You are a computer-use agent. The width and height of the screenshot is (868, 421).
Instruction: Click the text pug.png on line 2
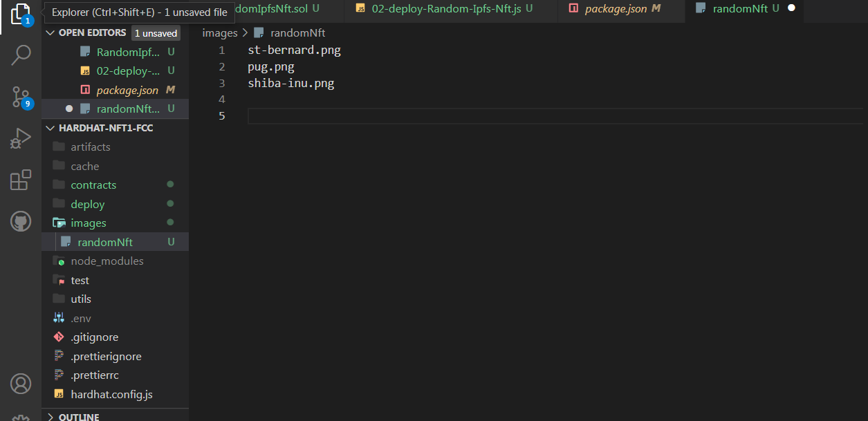(271, 67)
